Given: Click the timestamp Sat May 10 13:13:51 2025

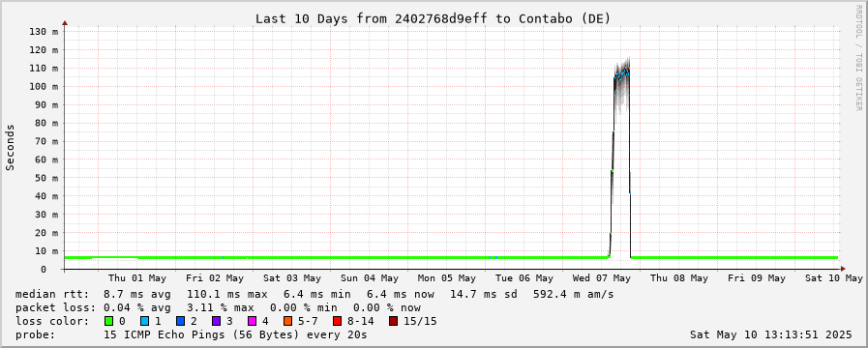Looking at the screenshot, I should click(x=771, y=334).
